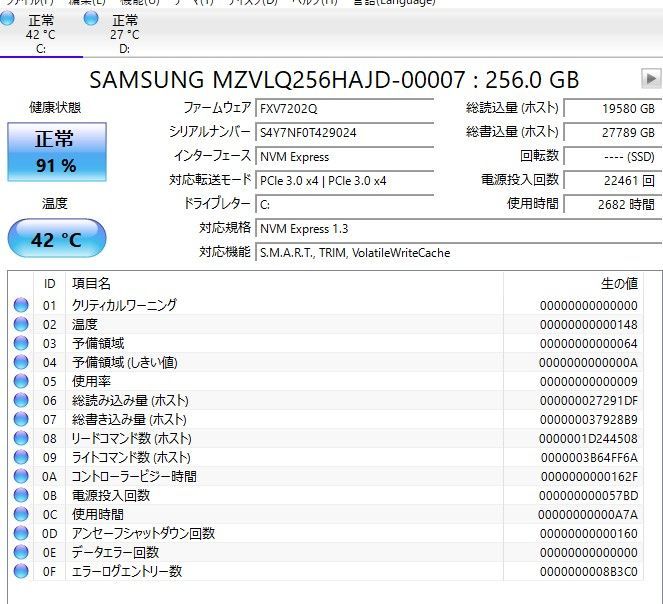
Task: Click the status orb for エラーログエントリー数
Action: tap(21, 571)
